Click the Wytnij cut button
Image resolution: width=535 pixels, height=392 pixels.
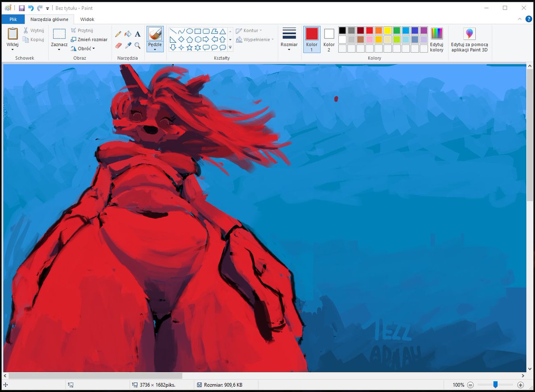tap(33, 30)
